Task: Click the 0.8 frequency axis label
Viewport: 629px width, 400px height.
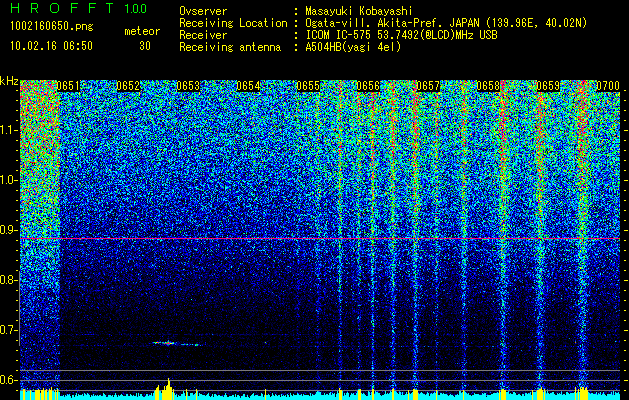Action: click(8, 280)
